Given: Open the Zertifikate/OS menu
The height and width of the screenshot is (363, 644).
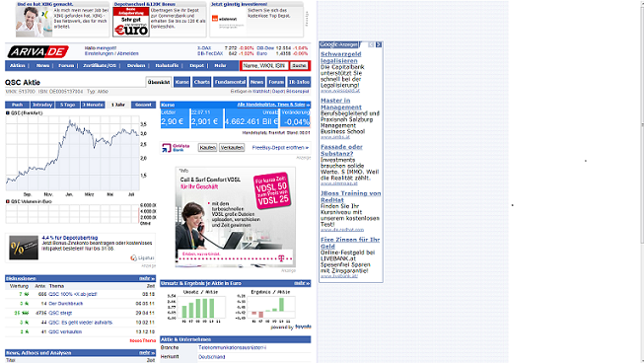Looking at the screenshot, I should pos(100,66).
